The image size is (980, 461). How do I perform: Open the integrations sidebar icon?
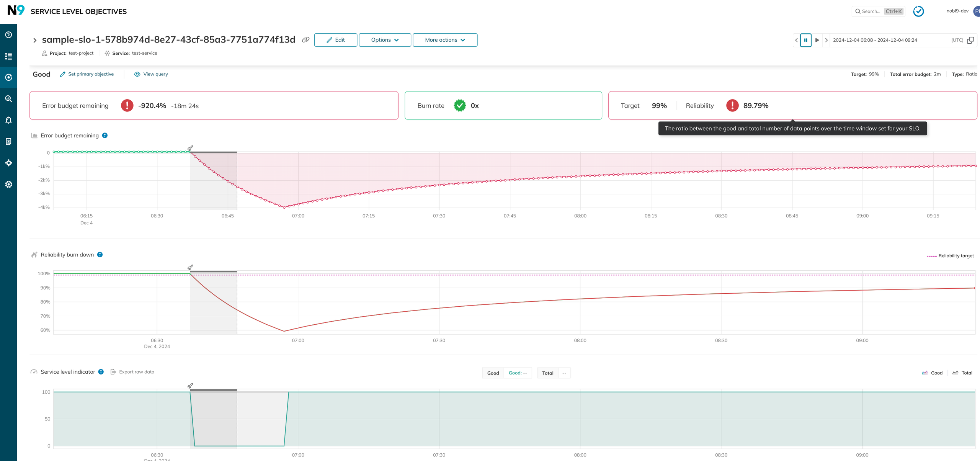click(x=8, y=163)
